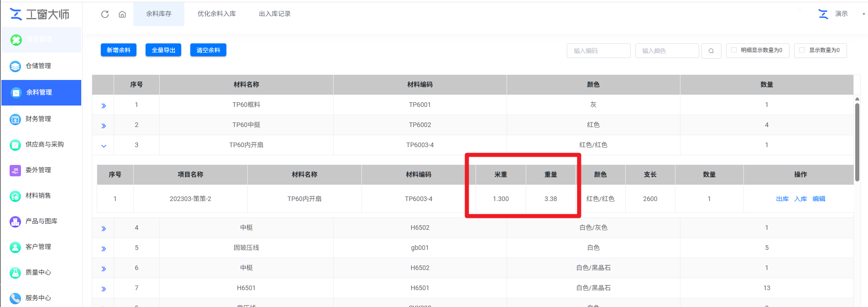The height and width of the screenshot is (307, 868).
Task: Click the search magnifier icon
Action: pos(711,51)
